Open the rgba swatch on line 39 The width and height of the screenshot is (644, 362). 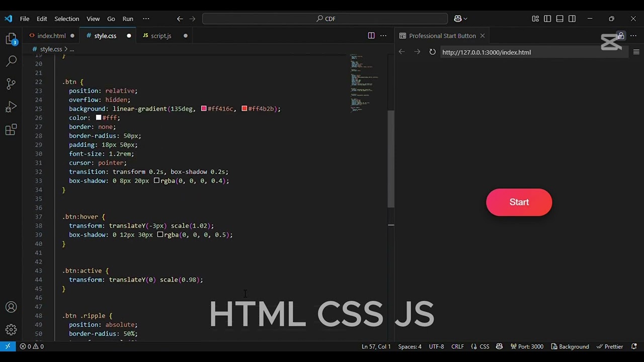pyautogui.click(x=160, y=235)
